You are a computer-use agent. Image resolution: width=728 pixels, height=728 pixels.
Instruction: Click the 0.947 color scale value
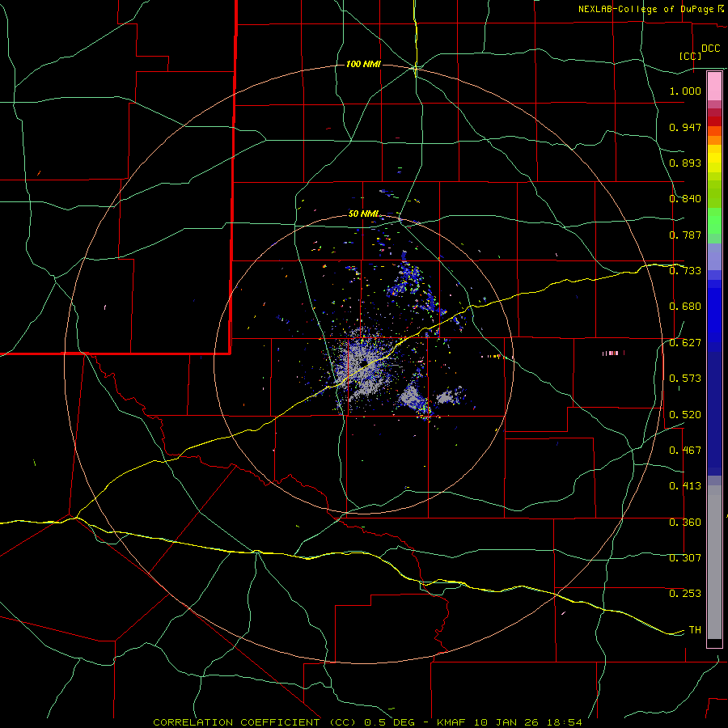coord(685,127)
